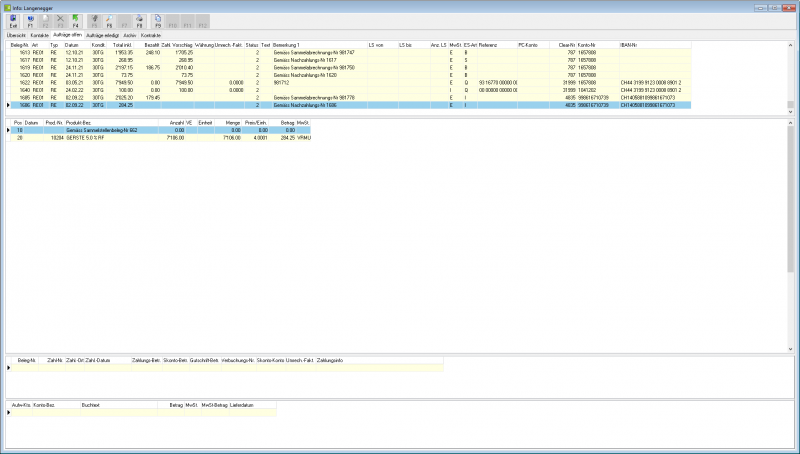Click the scroll down arrow of orders table

click(790, 112)
